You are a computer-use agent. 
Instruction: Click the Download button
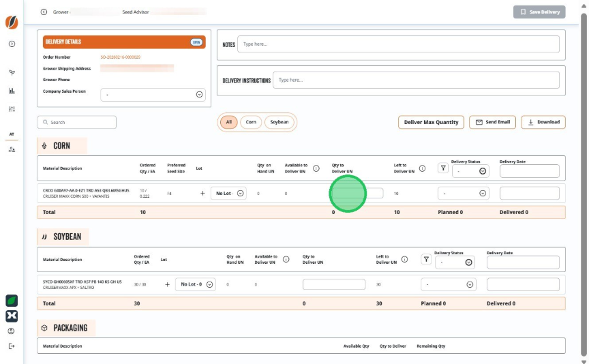(x=543, y=122)
